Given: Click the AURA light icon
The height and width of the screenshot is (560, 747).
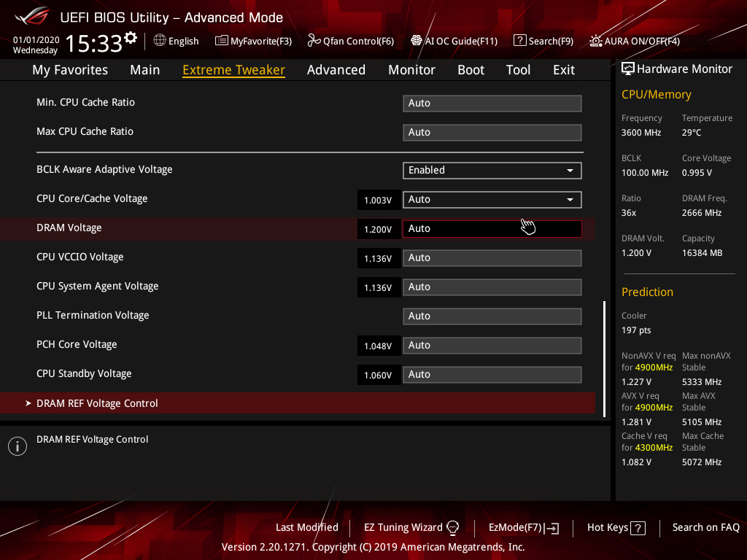Looking at the screenshot, I should click(x=595, y=41).
